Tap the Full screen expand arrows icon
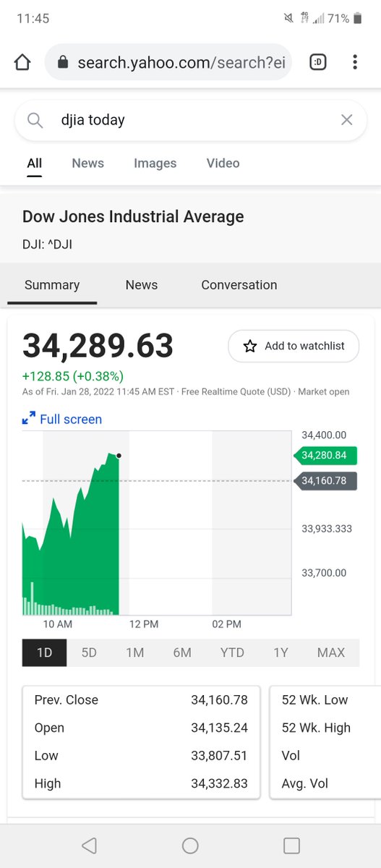 click(x=29, y=419)
